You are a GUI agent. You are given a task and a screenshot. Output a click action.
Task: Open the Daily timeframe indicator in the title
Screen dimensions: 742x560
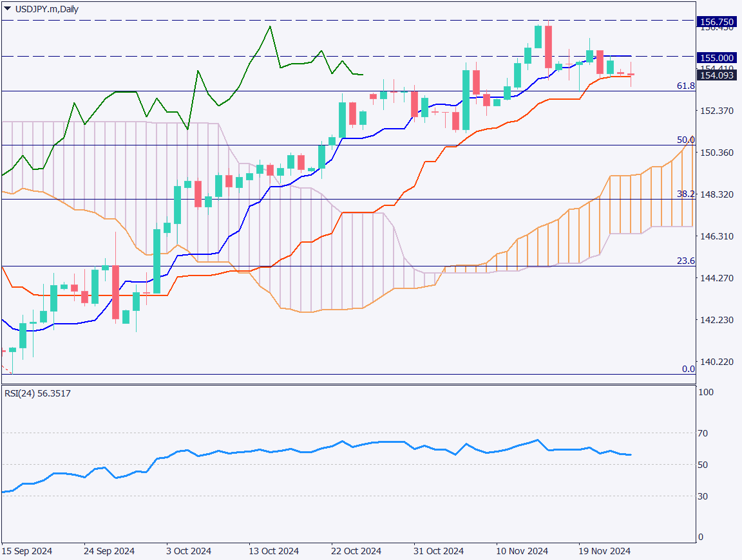pyautogui.click(x=67, y=10)
